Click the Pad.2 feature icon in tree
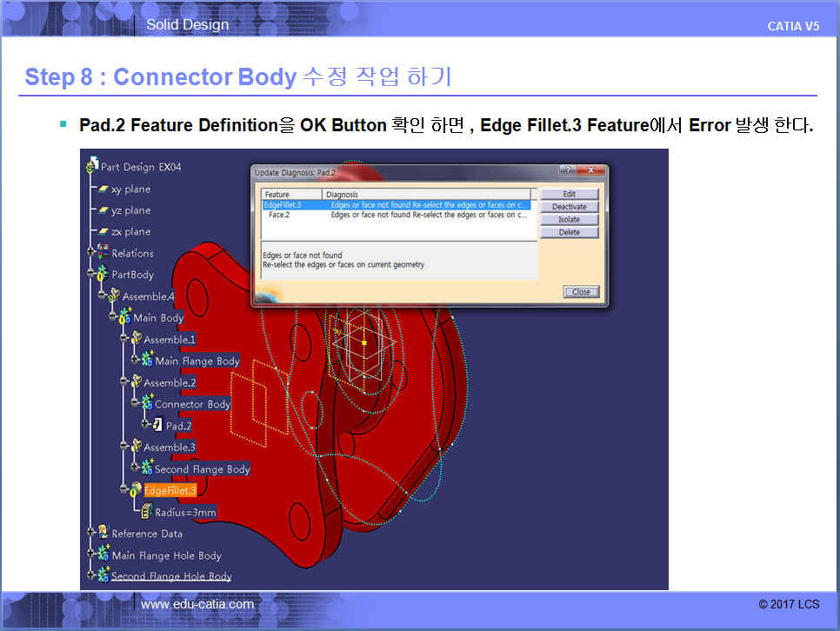Image resolution: width=840 pixels, height=631 pixels. pos(157,426)
